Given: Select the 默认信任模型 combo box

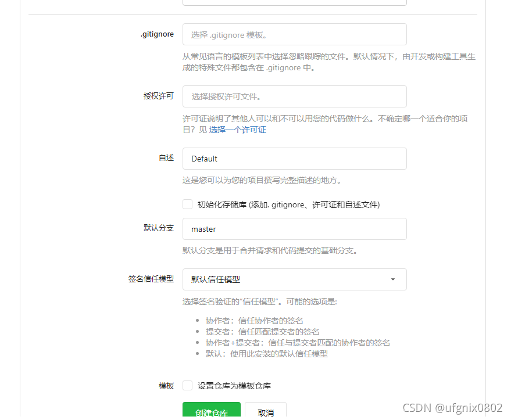Looking at the screenshot, I should [x=294, y=279].
